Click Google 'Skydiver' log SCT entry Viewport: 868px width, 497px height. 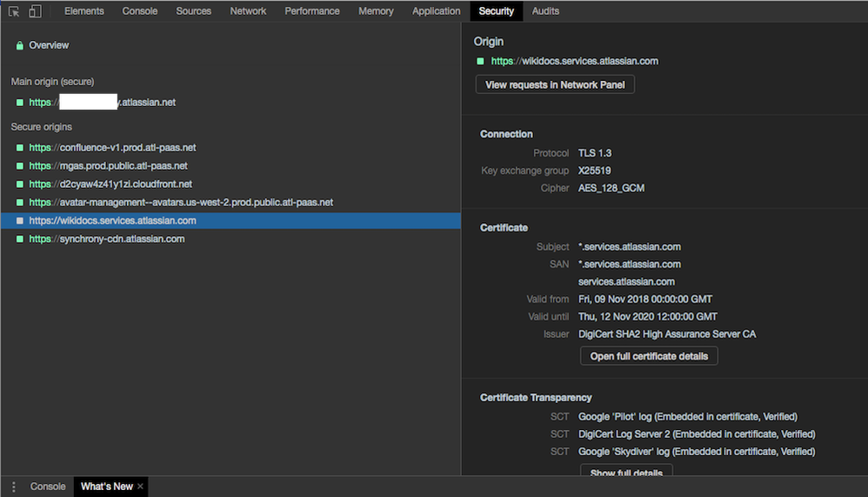tap(697, 452)
